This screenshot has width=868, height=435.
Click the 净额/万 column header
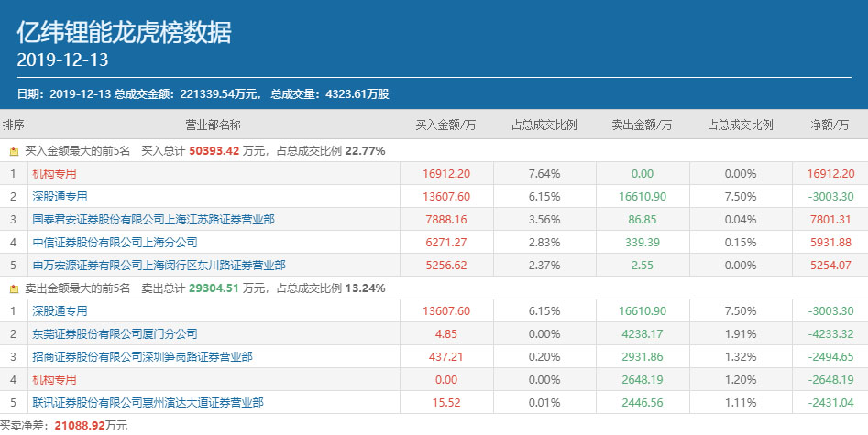tap(830, 125)
